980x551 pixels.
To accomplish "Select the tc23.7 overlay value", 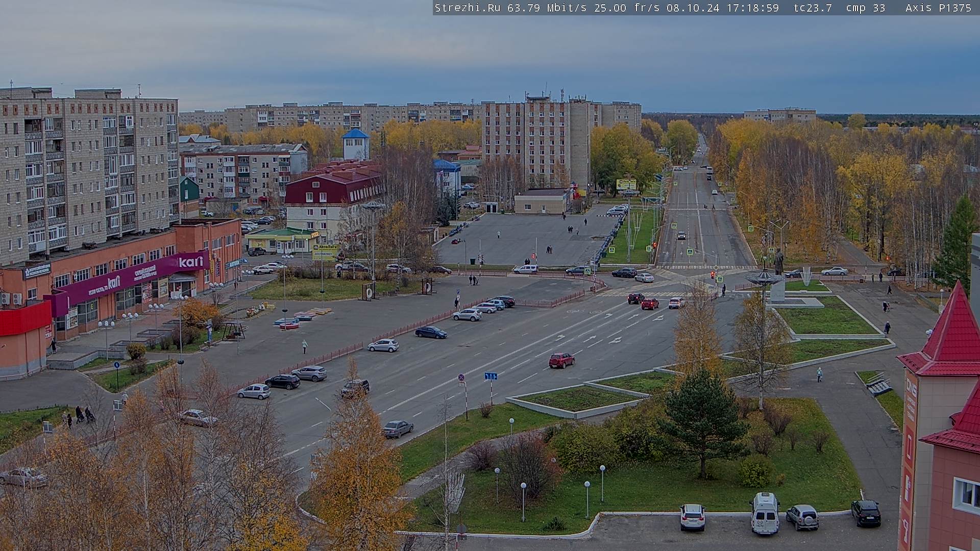I will tap(813, 8).
